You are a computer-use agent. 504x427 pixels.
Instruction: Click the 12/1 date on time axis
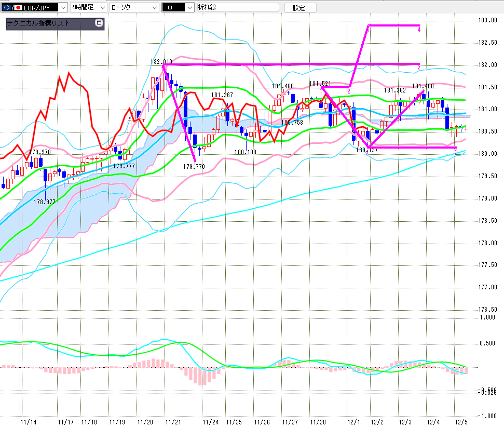pos(354,422)
